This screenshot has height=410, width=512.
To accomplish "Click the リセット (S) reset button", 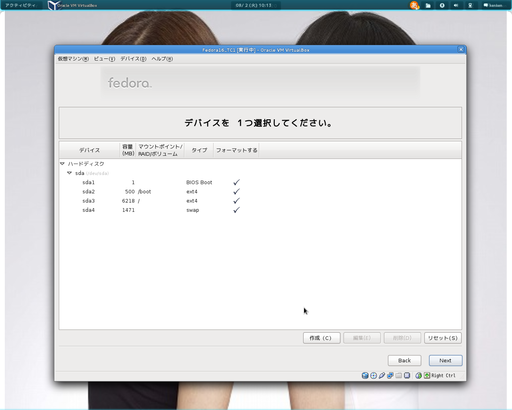I will (443, 338).
